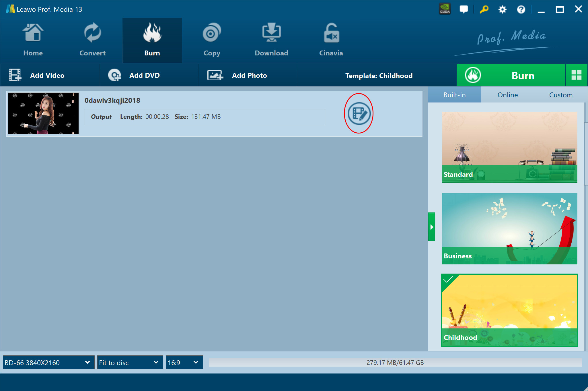Viewport: 588px width, 391px height.
Task: Open the Fit to disc dropdown
Action: tap(130, 362)
